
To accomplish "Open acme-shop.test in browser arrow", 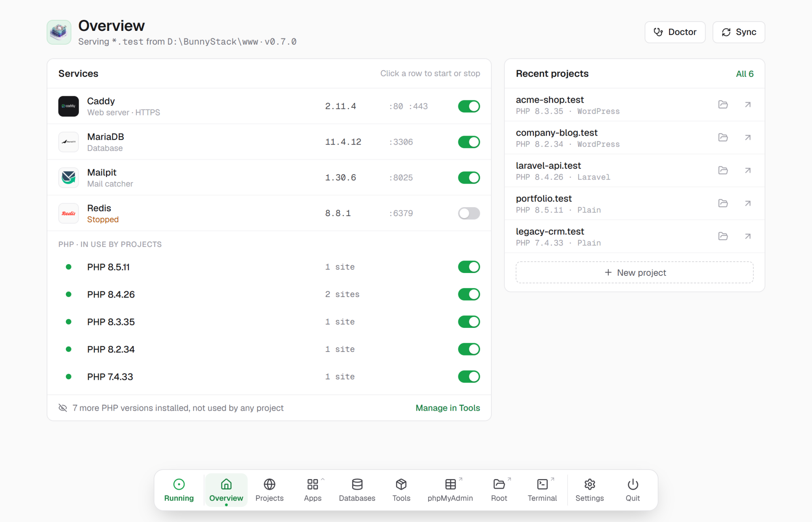I will pos(748,105).
